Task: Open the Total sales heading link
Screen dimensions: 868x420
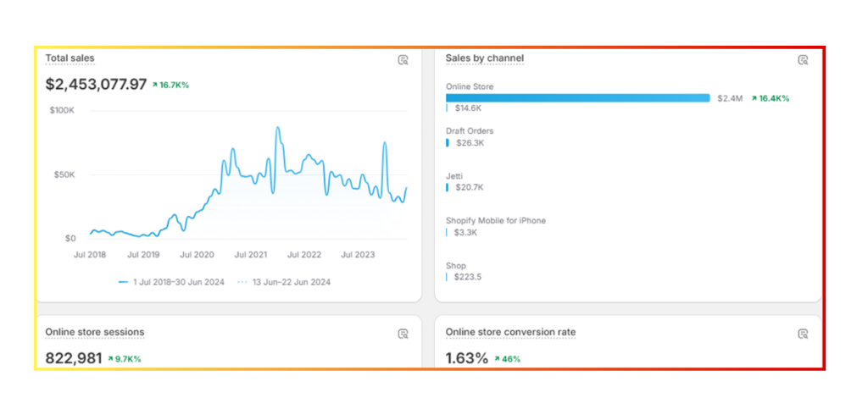Action: coord(70,58)
